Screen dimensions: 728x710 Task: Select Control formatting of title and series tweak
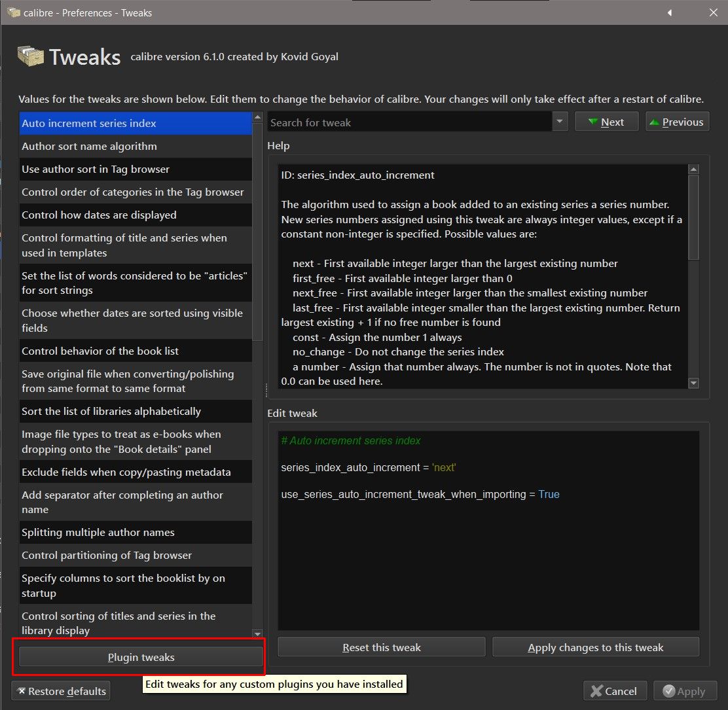(135, 245)
